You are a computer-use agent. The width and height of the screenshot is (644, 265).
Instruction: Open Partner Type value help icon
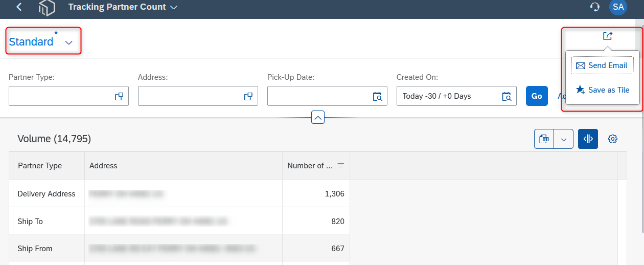click(x=119, y=96)
